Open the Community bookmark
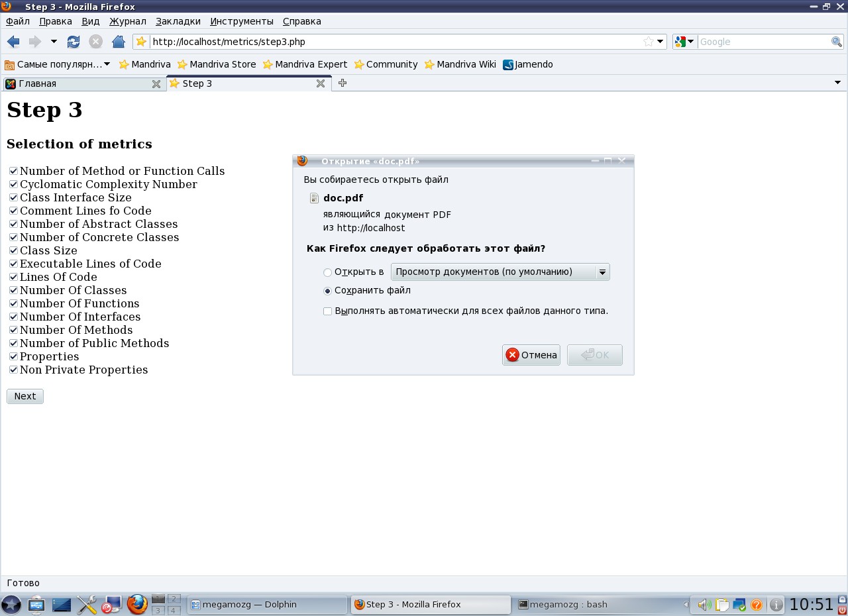 (x=386, y=64)
